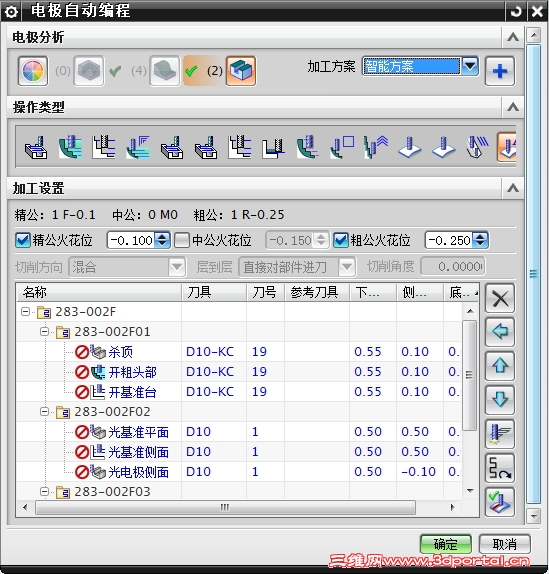
Task: Uncheck 粗公火花位 checkbox
Action: coord(341,240)
